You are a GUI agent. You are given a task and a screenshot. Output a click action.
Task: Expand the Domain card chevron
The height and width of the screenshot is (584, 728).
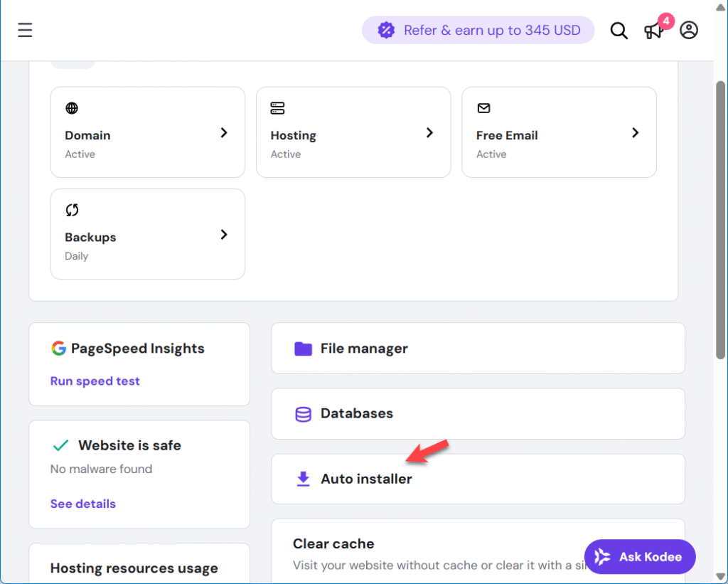coord(224,133)
